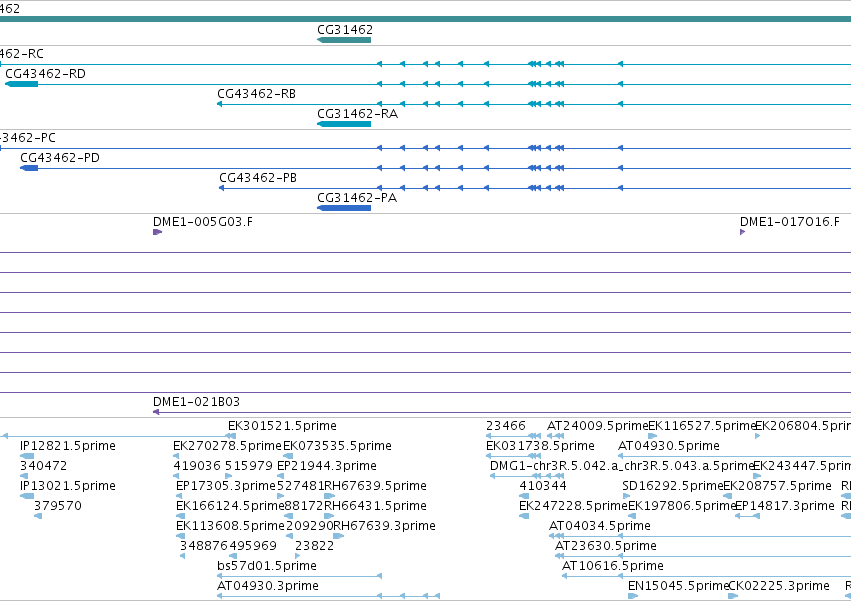Image resolution: width=851 pixels, height=601 pixels.
Task: Select the 88172 EST label
Action: [304, 506]
